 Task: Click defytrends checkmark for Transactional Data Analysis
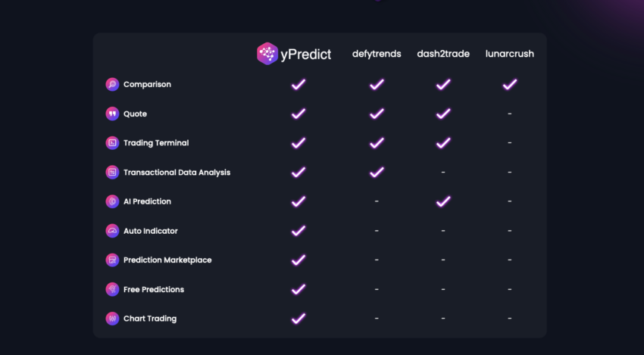[377, 173]
